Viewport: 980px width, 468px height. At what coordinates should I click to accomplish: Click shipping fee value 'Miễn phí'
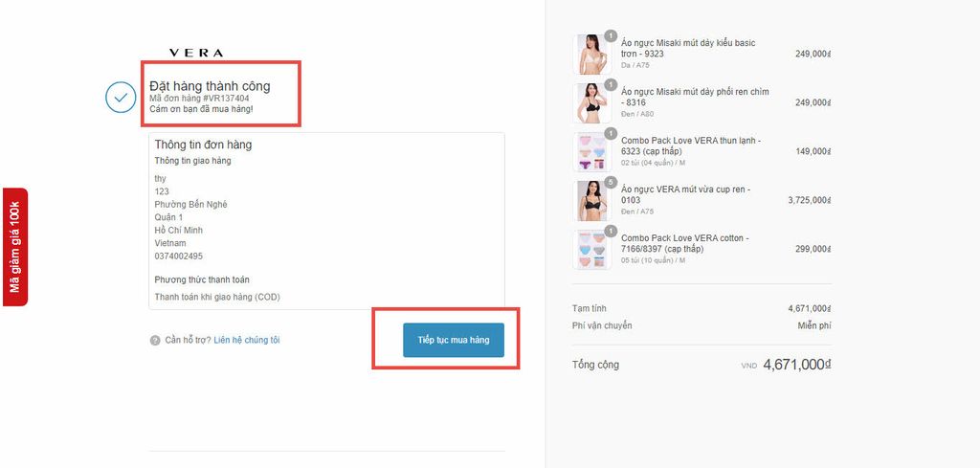point(814,325)
